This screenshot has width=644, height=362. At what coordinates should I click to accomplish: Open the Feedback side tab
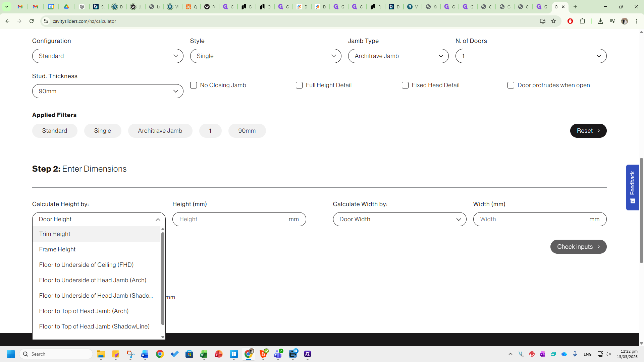[x=632, y=187]
